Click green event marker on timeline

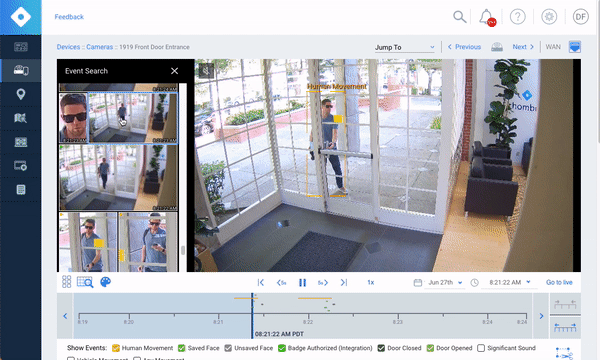(326, 307)
